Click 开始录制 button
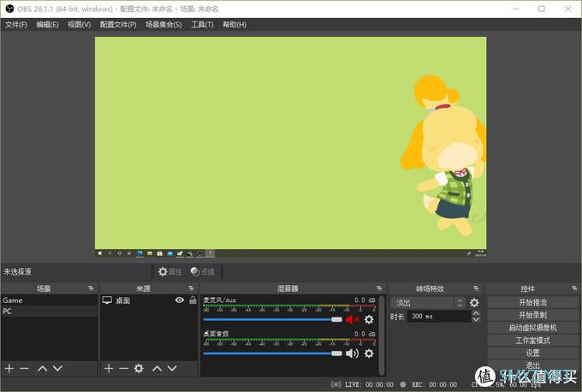Viewport: 582px width, 392px height. pos(532,315)
